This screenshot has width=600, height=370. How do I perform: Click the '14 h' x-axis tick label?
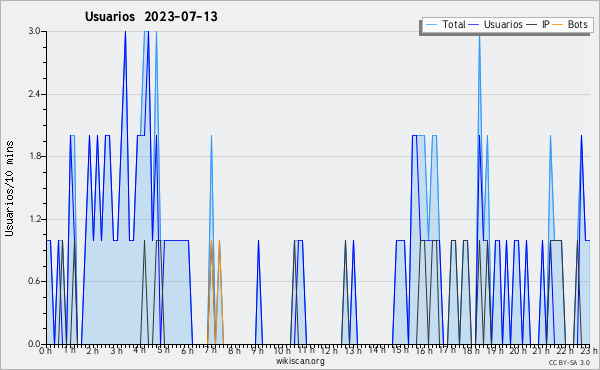pos(377,350)
